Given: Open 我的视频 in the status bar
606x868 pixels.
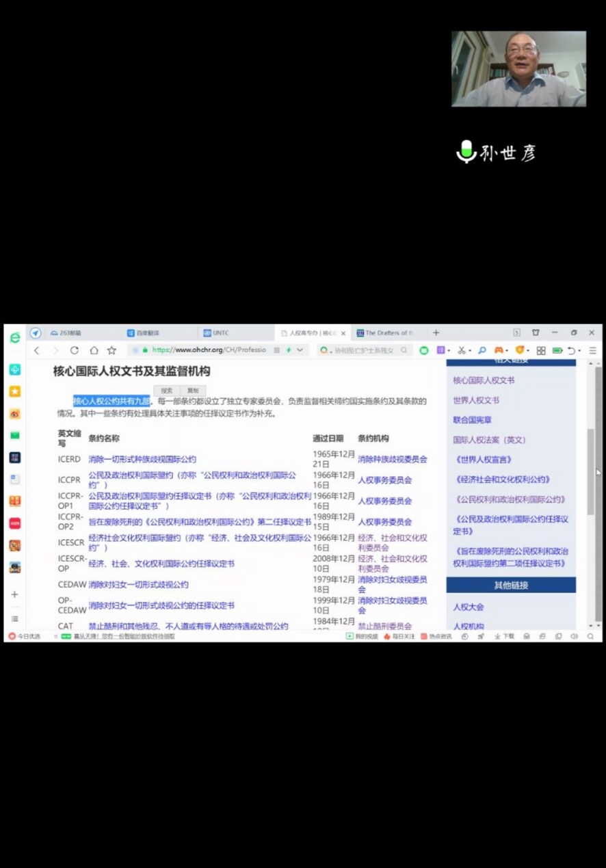Looking at the screenshot, I should pyautogui.click(x=363, y=636).
